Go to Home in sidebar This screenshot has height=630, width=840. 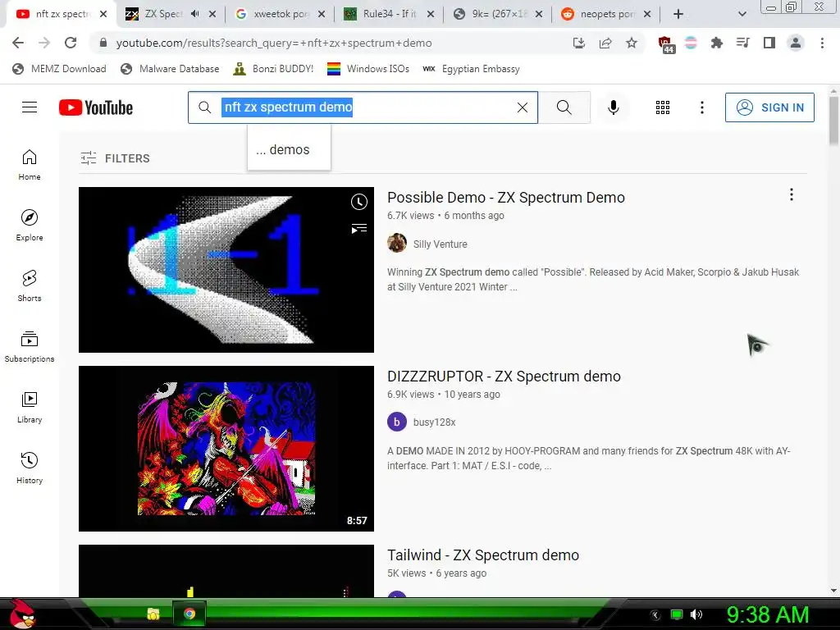click(30, 164)
